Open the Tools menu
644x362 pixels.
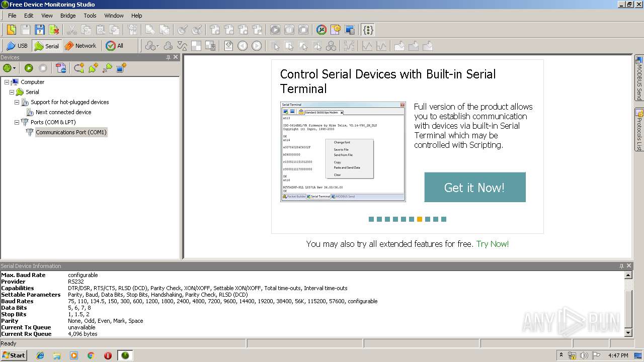pyautogui.click(x=90, y=16)
